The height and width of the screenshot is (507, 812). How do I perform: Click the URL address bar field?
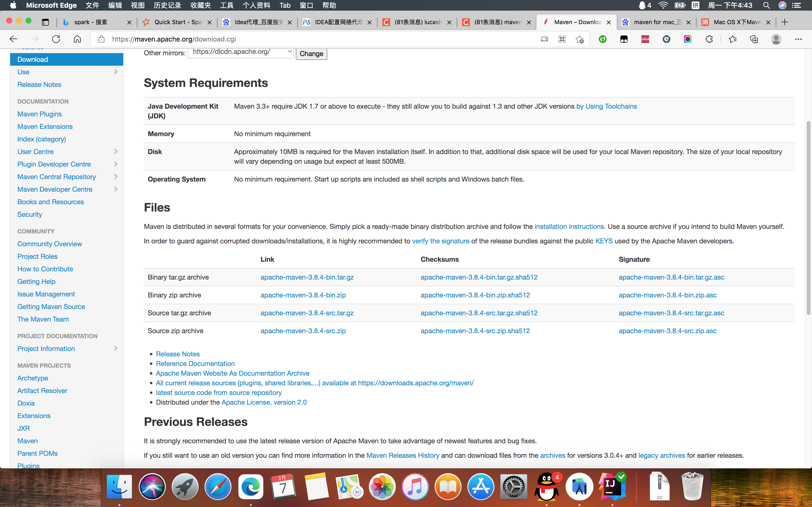pyautogui.click(x=302, y=39)
